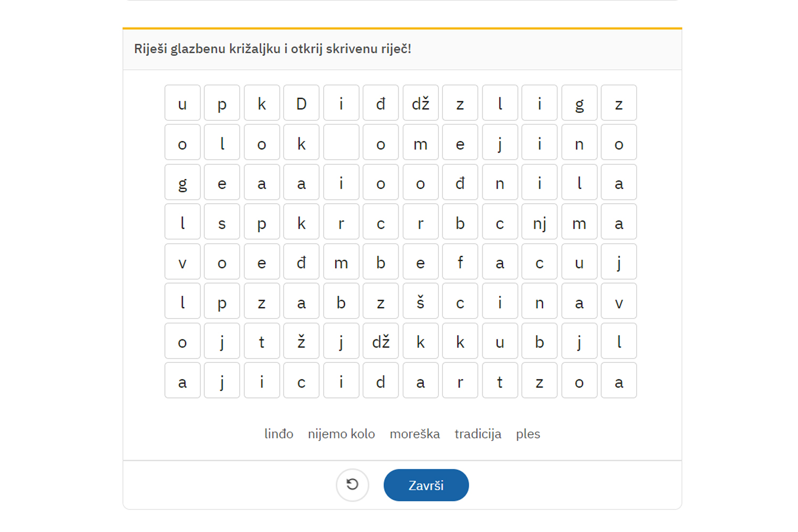Select the word moreška in the list

414,434
